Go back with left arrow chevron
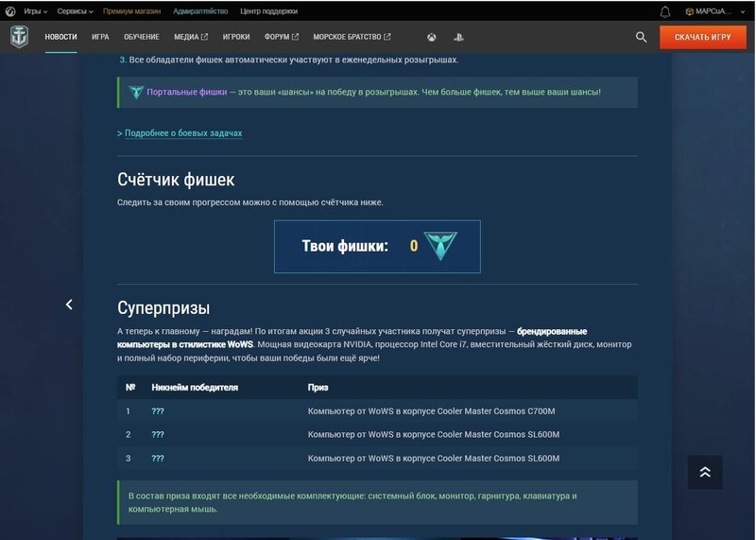Viewport: 756px width, 540px height. click(x=69, y=304)
